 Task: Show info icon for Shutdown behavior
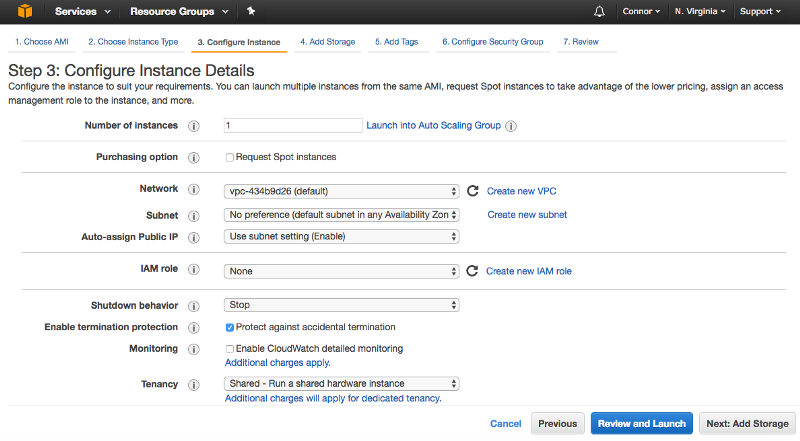click(194, 305)
